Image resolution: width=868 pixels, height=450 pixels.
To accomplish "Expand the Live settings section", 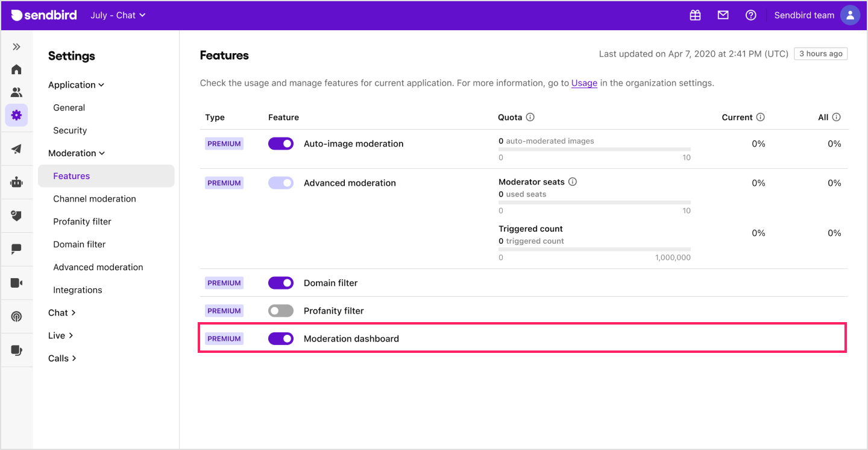I will 61,335.
